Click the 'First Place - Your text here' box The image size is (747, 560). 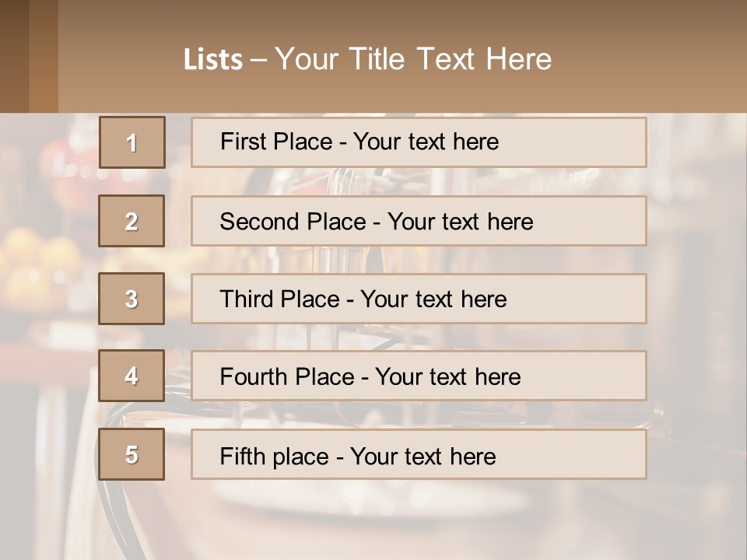click(419, 142)
